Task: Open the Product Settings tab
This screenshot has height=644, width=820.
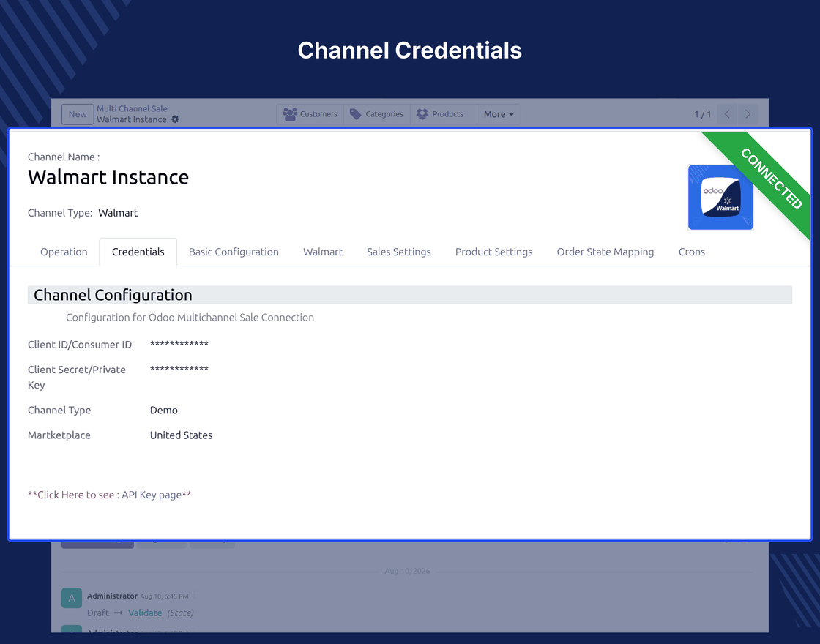Action: pos(493,252)
